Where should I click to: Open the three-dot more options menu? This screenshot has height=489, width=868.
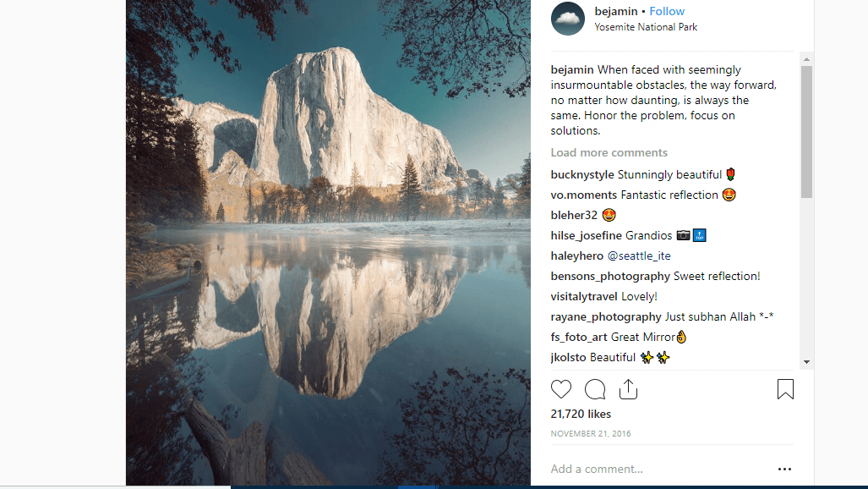tap(784, 469)
